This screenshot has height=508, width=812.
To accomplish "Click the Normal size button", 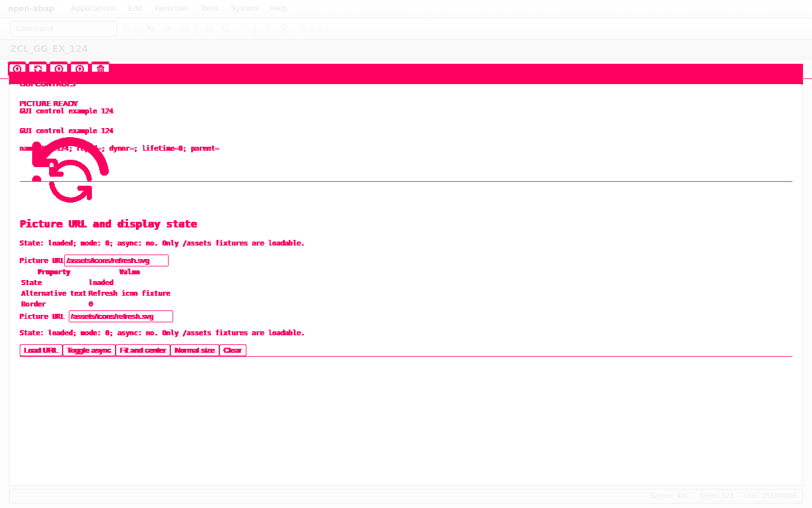I will click(x=195, y=351).
